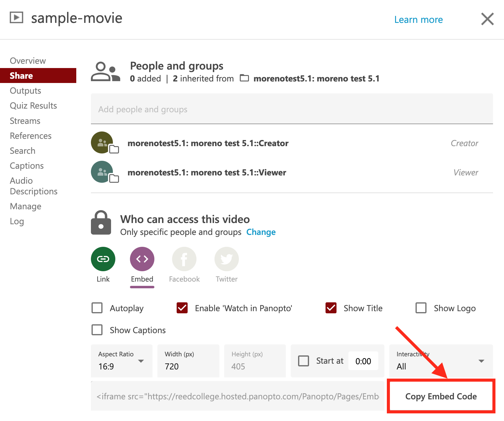Check the Show Logo checkbox
This screenshot has width=504, height=421.
coord(421,308)
